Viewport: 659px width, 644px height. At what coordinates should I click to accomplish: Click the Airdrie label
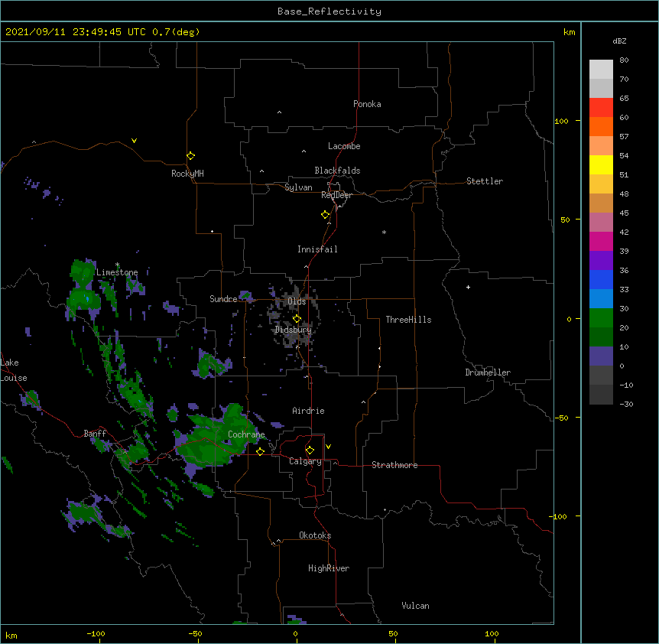tap(309, 411)
